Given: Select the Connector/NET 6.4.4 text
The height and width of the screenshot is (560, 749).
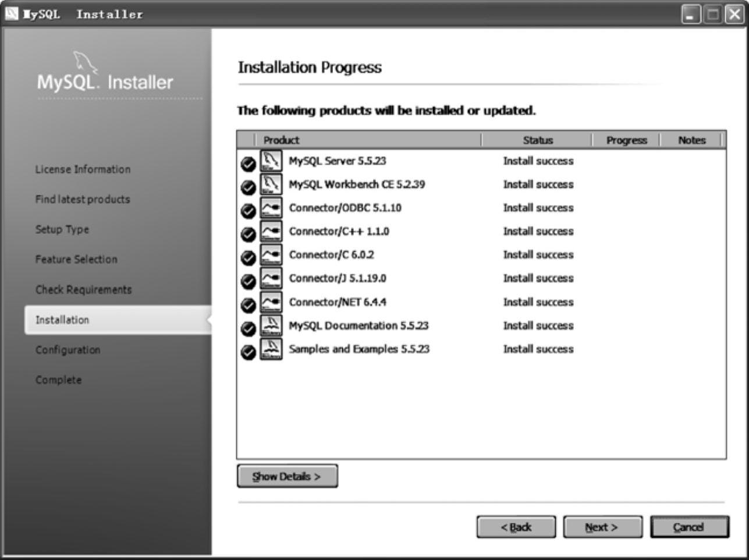Looking at the screenshot, I should coord(338,302).
